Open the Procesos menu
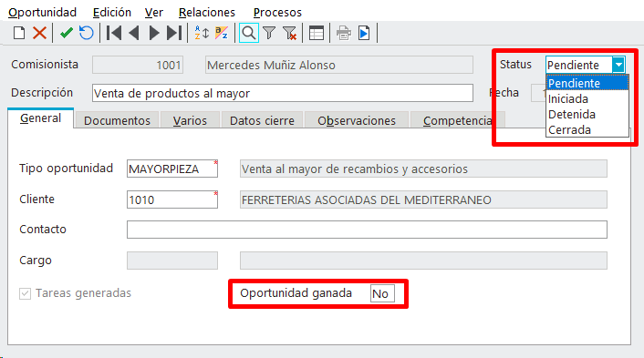 [x=277, y=13]
